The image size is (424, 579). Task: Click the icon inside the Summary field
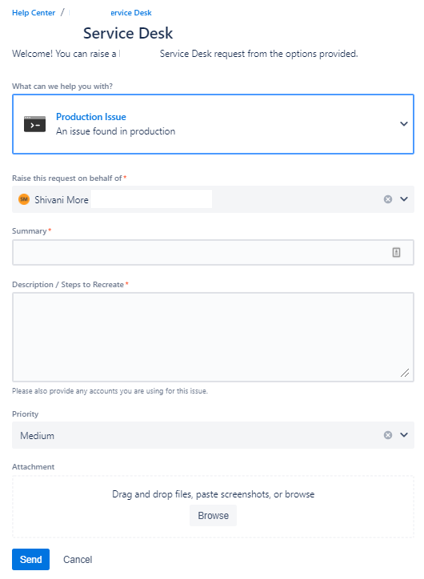coord(396,253)
